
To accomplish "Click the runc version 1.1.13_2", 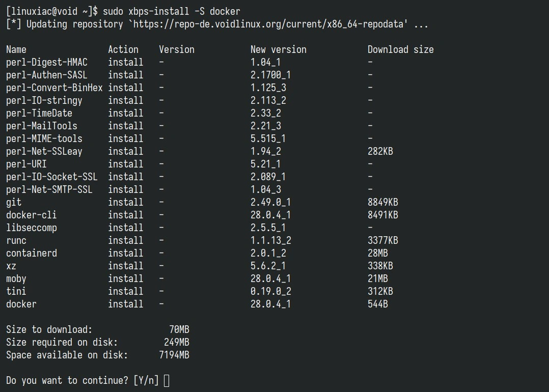I will tap(271, 240).
